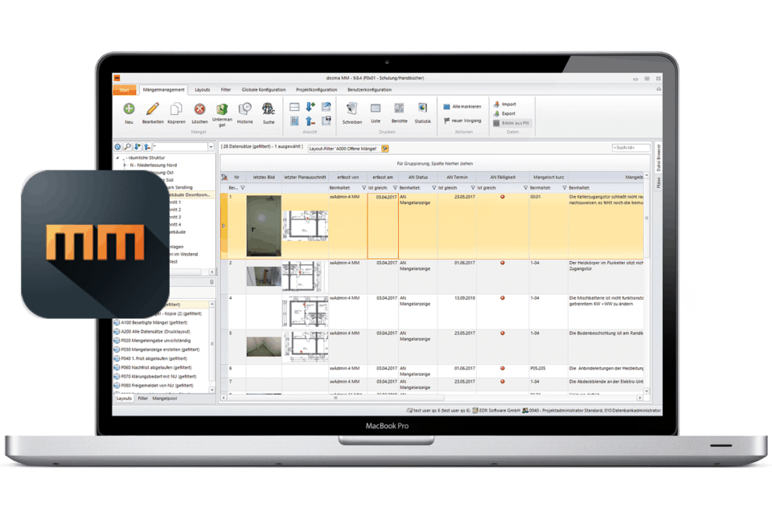Click Export in the Daten group
The height and width of the screenshot is (532, 772).
505,113
